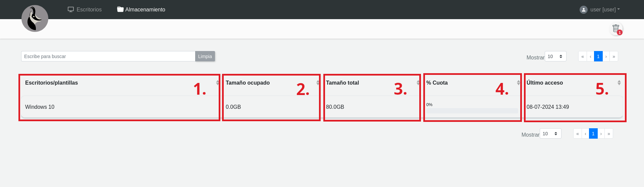
Task: Open the Almacenamiento tab
Action: pos(141,10)
